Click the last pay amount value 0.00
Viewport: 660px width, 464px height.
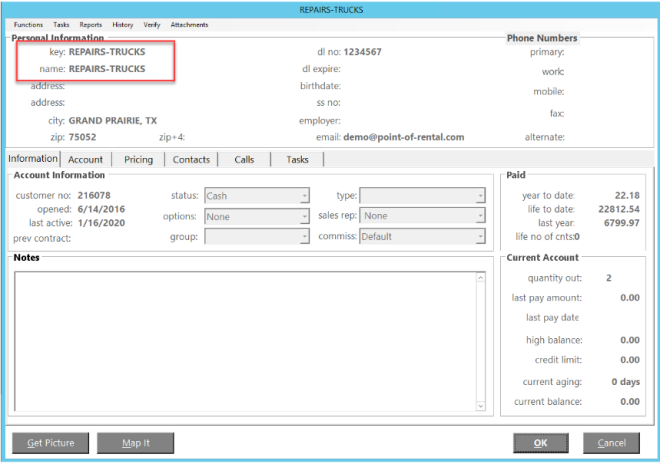[x=630, y=298]
